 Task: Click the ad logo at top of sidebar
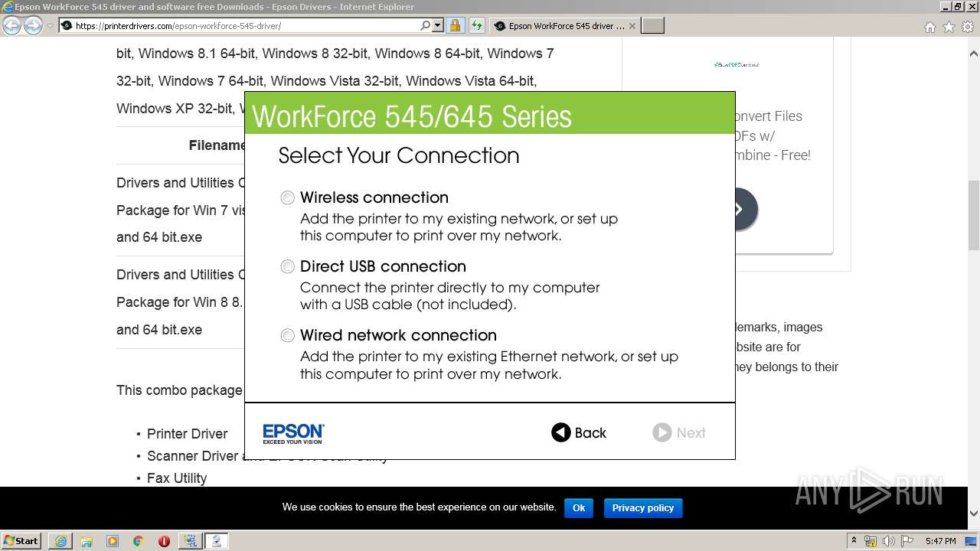pos(736,65)
